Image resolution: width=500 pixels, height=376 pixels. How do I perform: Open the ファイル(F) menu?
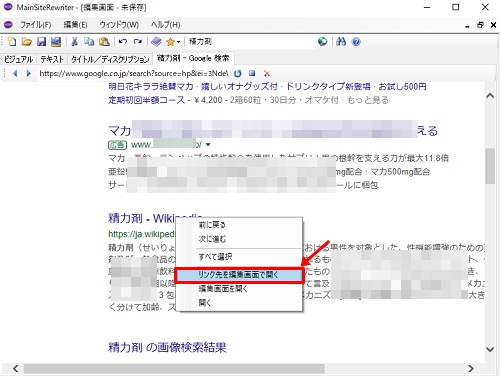tap(36, 25)
